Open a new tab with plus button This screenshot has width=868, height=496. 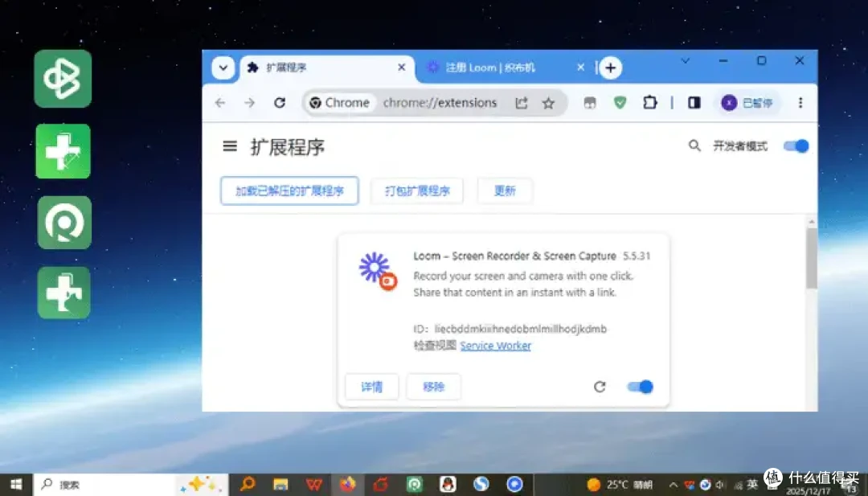611,68
